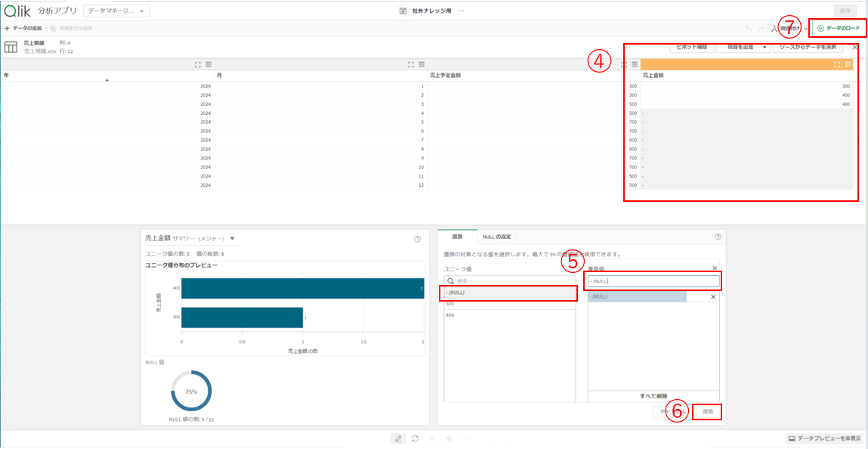Click the fullscreen expand icon on the 年 column
This screenshot has width=868, height=449.
point(198,63)
